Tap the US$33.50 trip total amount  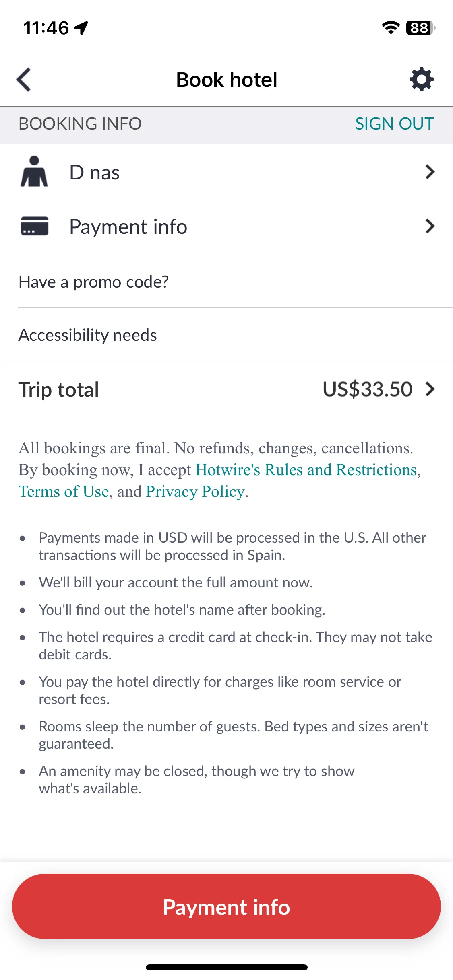[367, 389]
